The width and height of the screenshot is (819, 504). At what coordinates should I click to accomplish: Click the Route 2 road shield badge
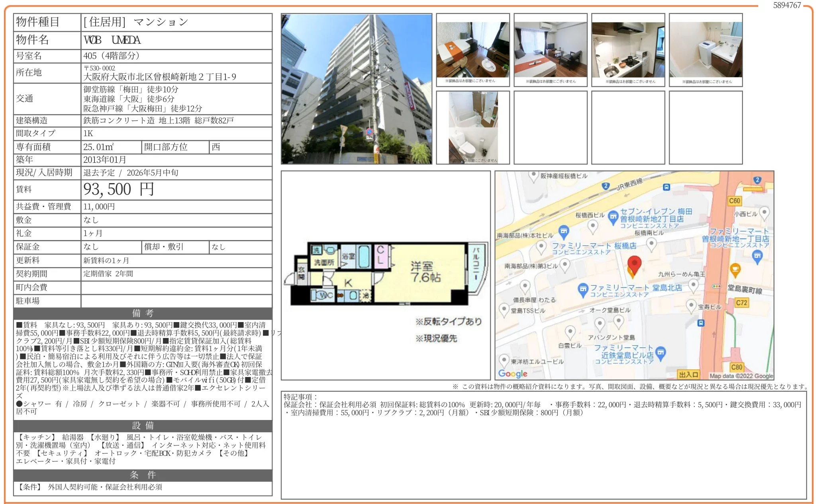[605, 186]
